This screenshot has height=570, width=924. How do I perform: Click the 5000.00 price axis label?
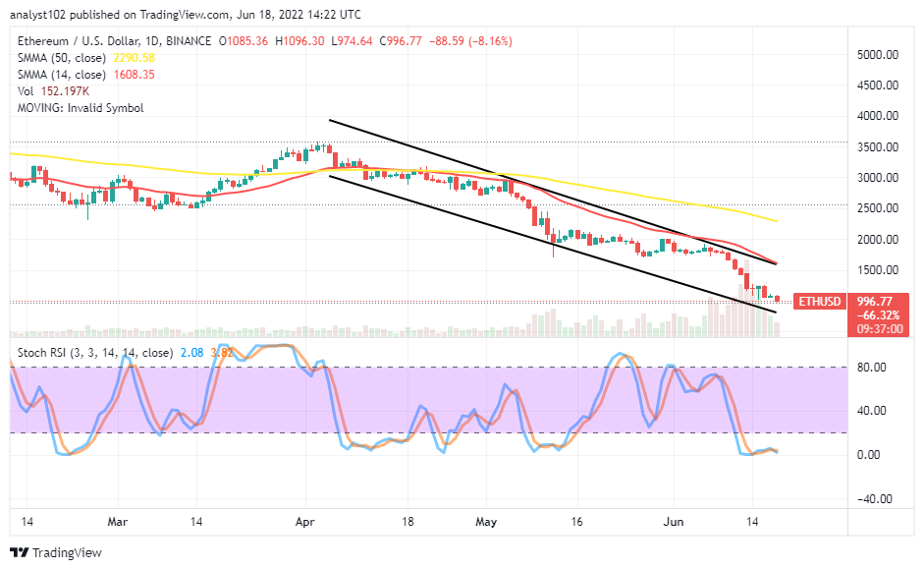(880, 55)
